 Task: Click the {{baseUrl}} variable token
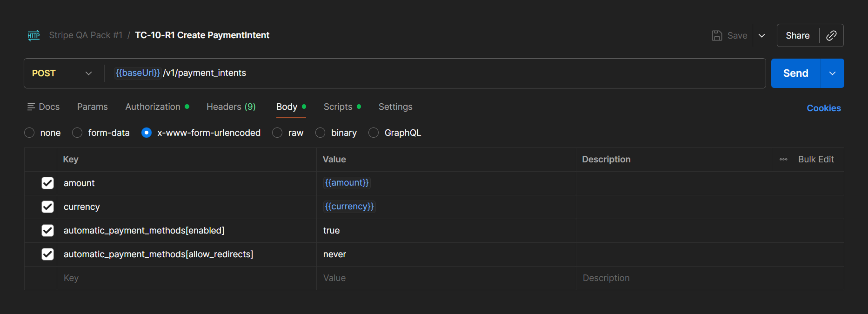click(x=138, y=73)
